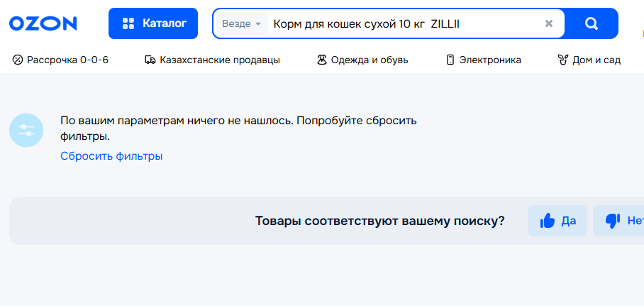Click the phone icon beside Электроника

[x=450, y=60]
